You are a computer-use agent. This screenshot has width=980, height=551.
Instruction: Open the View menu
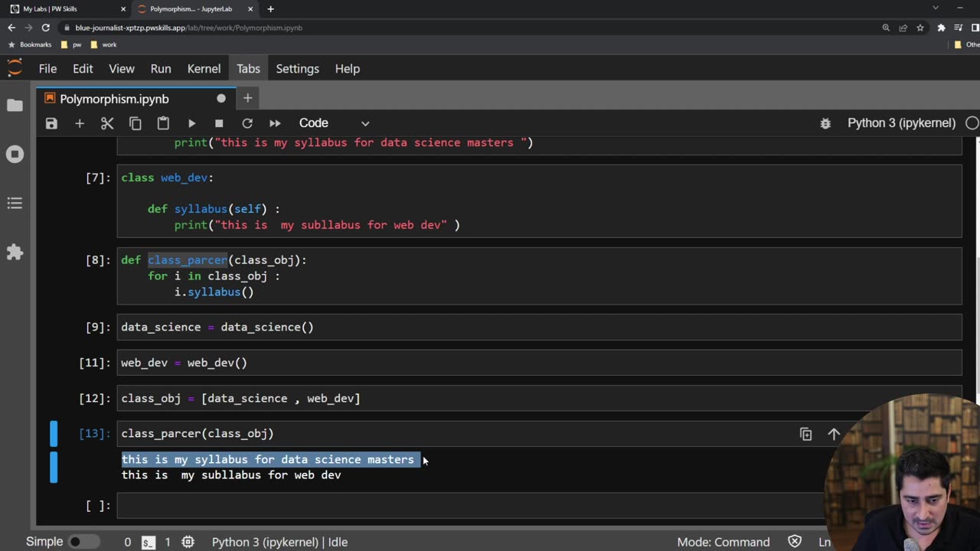[x=122, y=69]
